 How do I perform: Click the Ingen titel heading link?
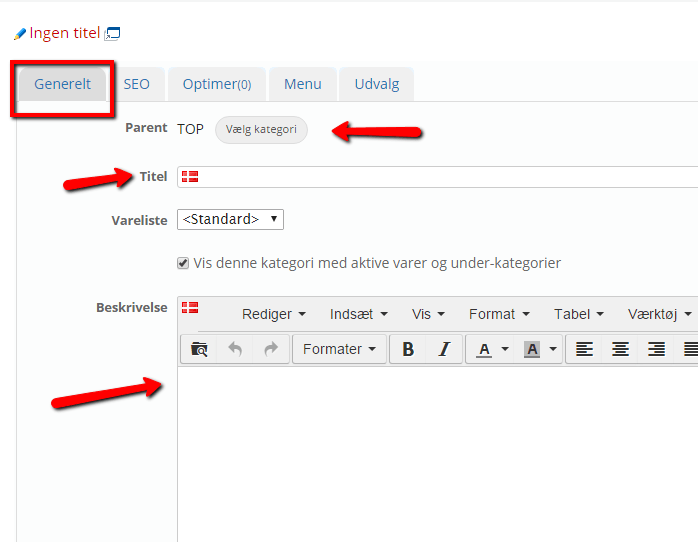pos(65,33)
